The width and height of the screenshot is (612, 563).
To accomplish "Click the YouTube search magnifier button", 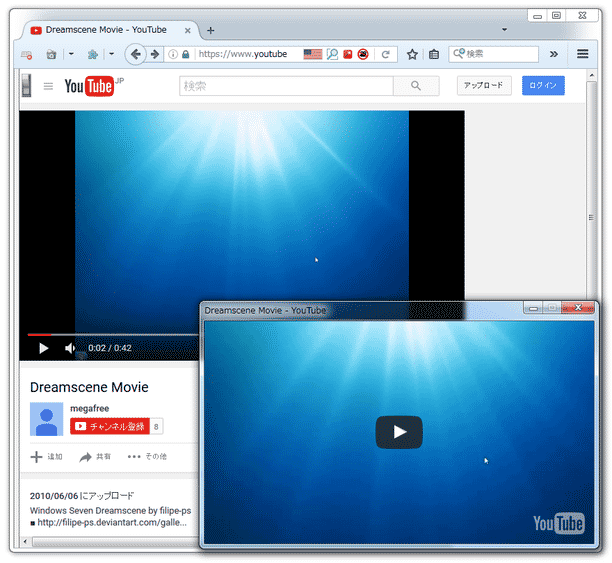I will 416,86.
